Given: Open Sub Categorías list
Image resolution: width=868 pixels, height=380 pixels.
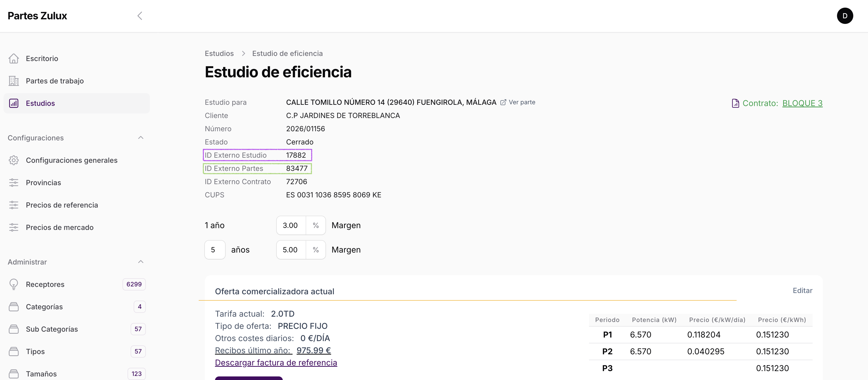Looking at the screenshot, I should coord(76,329).
